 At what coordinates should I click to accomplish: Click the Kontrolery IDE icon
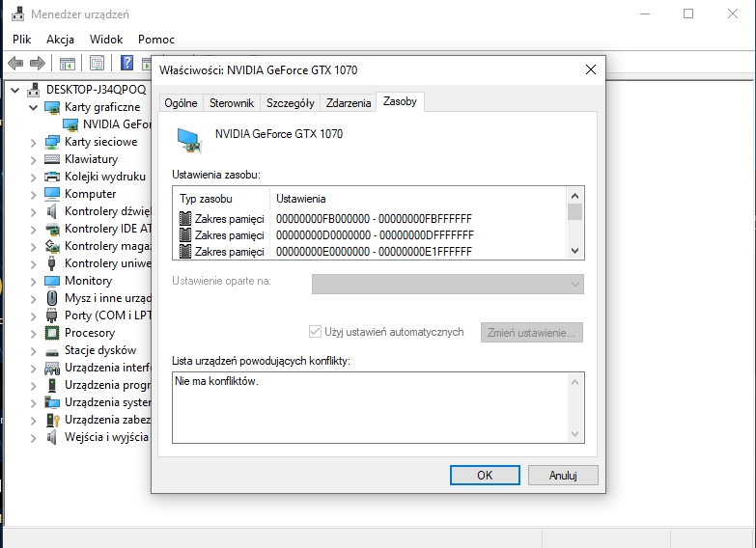[x=51, y=229]
